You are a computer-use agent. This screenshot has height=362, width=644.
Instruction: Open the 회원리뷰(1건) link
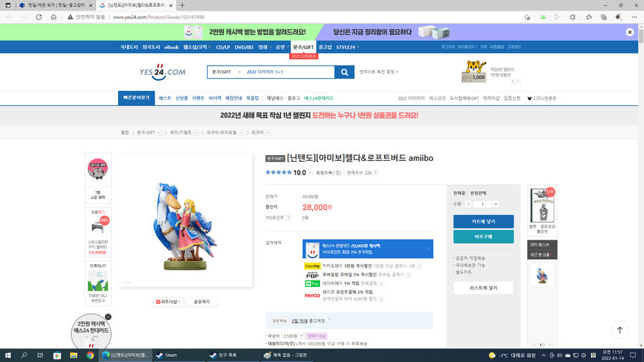[328, 173]
